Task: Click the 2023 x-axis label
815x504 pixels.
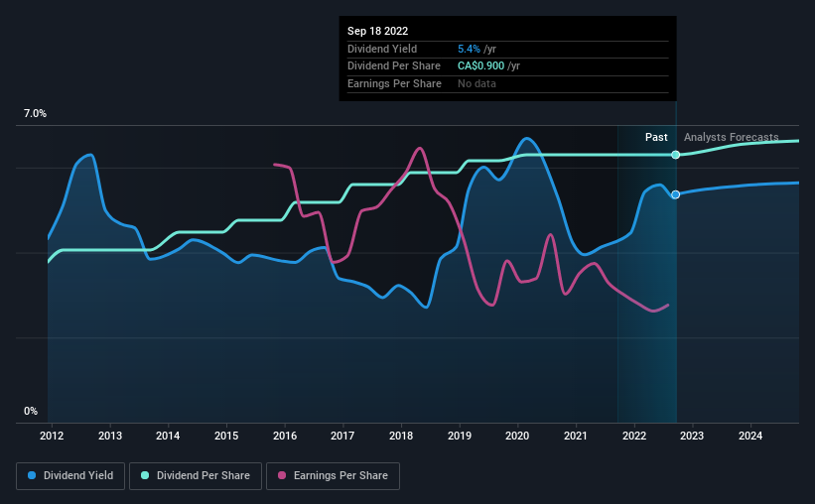Action: point(692,436)
